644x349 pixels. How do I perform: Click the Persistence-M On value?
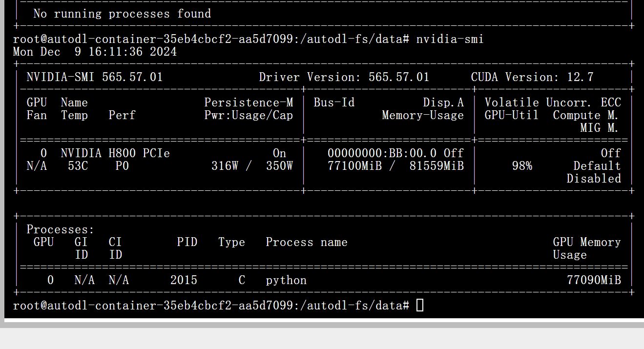[x=279, y=153]
